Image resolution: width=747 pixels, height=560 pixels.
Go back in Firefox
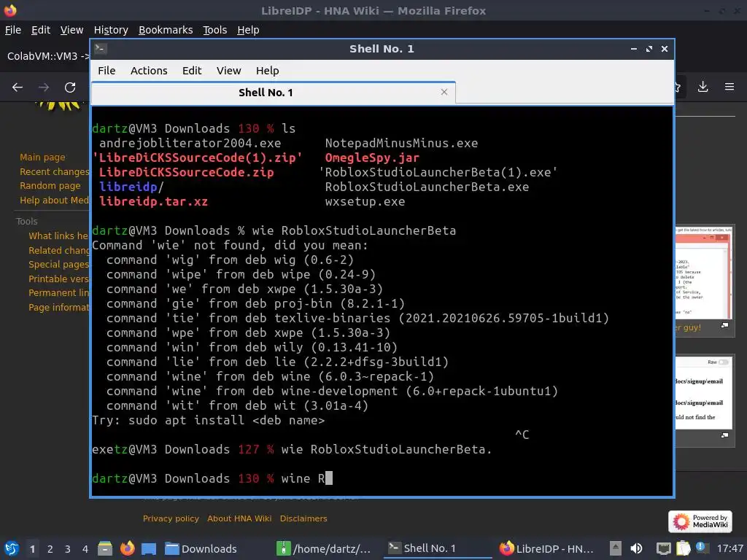click(18, 87)
